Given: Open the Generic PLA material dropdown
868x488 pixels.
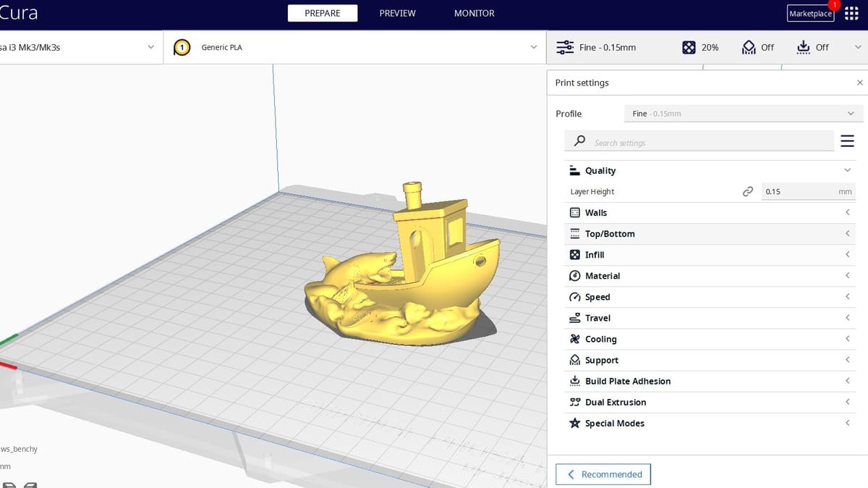Looking at the screenshot, I should (x=355, y=47).
